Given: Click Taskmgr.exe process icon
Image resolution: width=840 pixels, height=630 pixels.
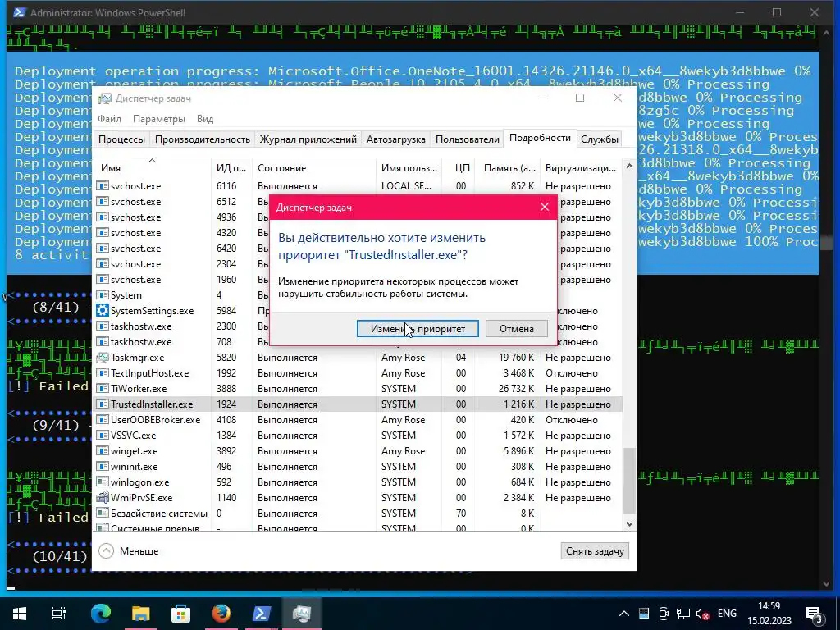Looking at the screenshot, I should (103, 358).
